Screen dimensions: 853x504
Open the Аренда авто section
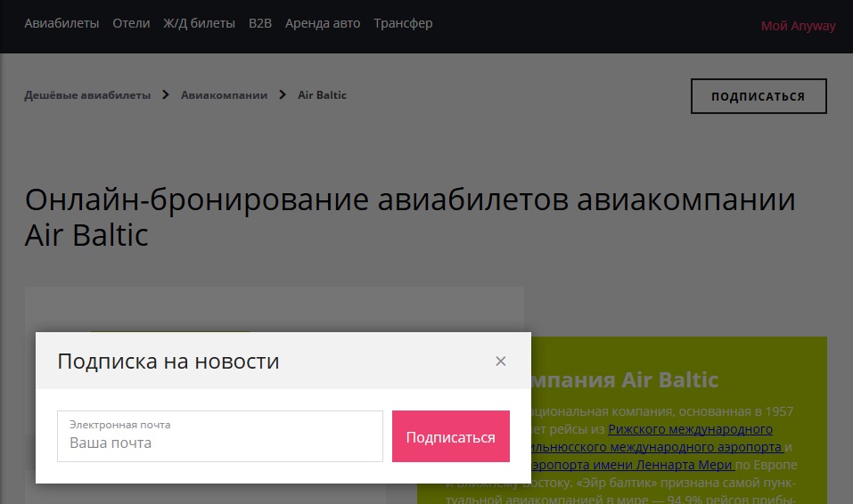click(323, 23)
